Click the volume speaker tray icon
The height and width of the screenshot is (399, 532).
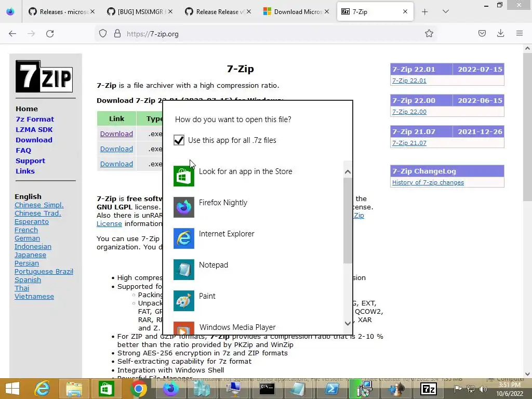coord(483,389)
